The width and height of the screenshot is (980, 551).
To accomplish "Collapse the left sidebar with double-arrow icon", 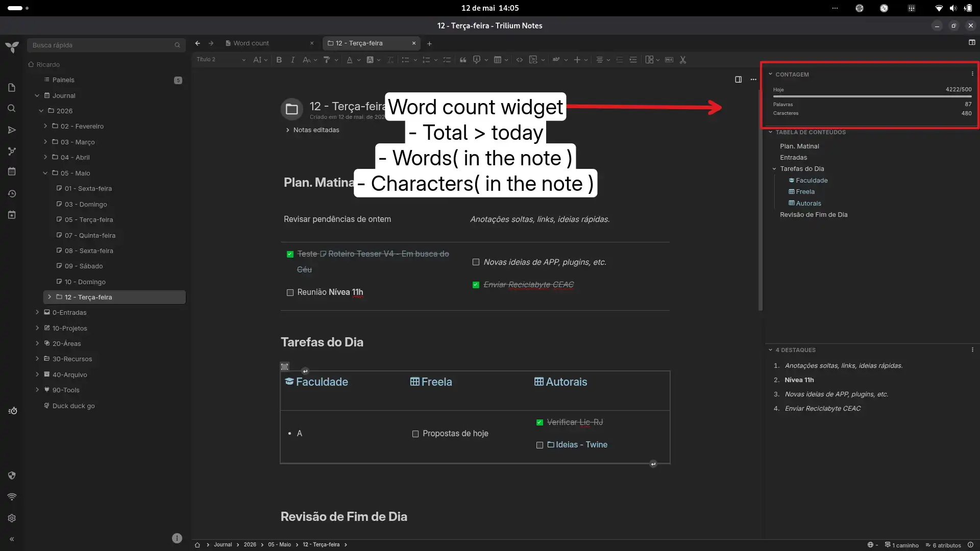I will click(x=12, y=539).
